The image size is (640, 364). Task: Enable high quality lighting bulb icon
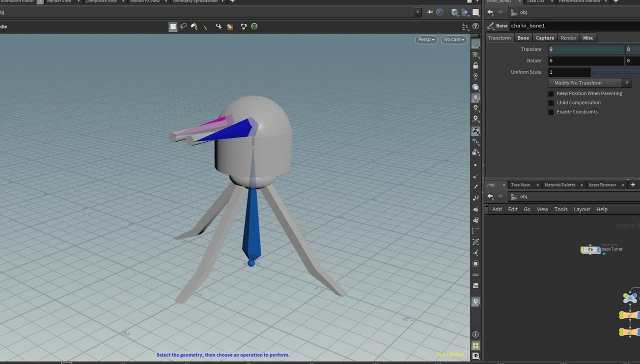click(x=475, y=108)
